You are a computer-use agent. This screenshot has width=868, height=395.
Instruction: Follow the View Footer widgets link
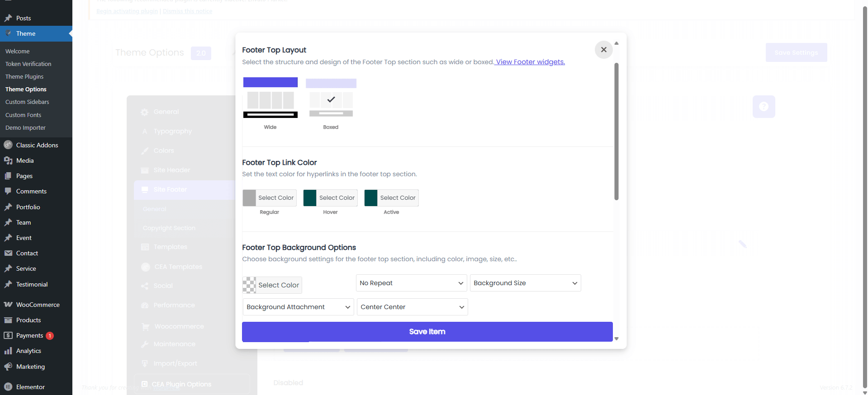tap(530, 62)
